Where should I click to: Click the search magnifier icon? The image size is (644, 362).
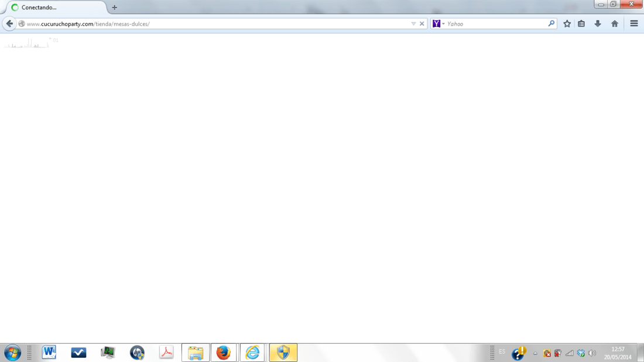click(551, 24)
